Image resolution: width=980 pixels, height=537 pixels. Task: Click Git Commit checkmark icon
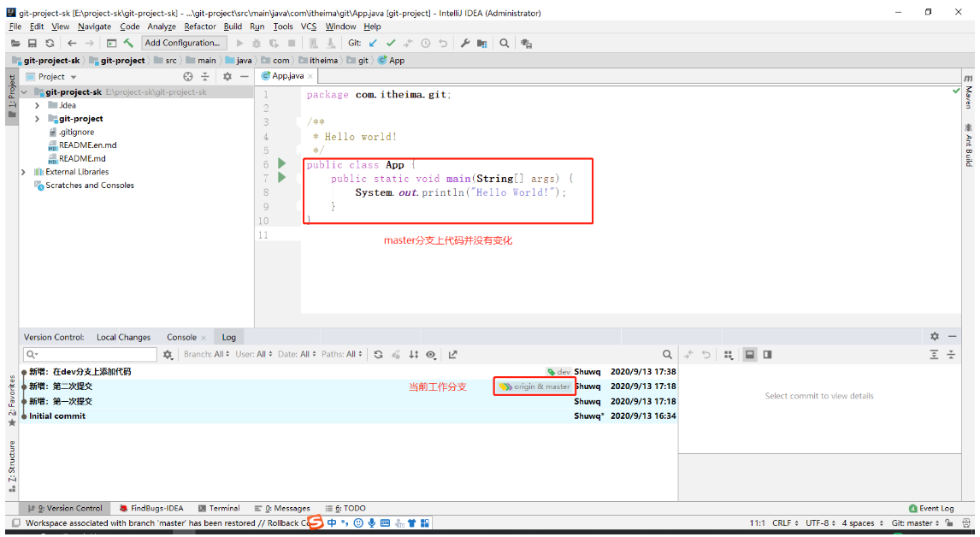(x=391, y=43)
